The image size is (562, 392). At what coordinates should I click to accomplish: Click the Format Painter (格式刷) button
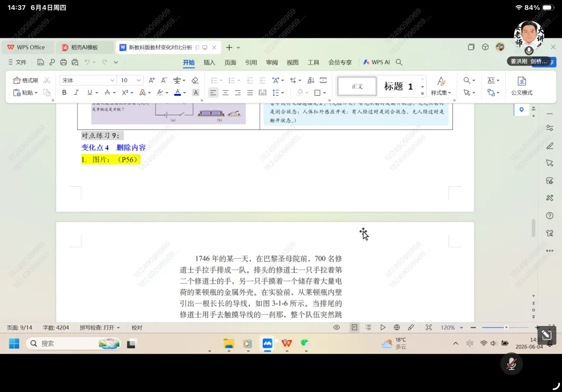pos(25,80)
